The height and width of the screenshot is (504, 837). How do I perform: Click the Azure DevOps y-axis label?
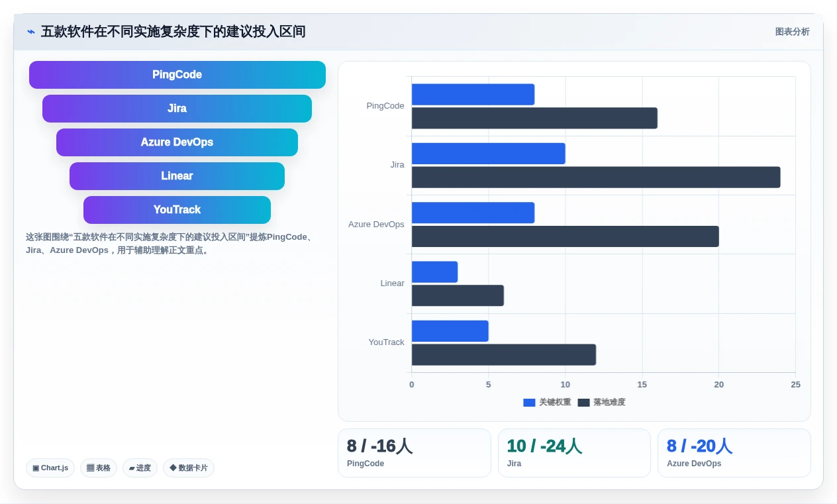[376, 225]
